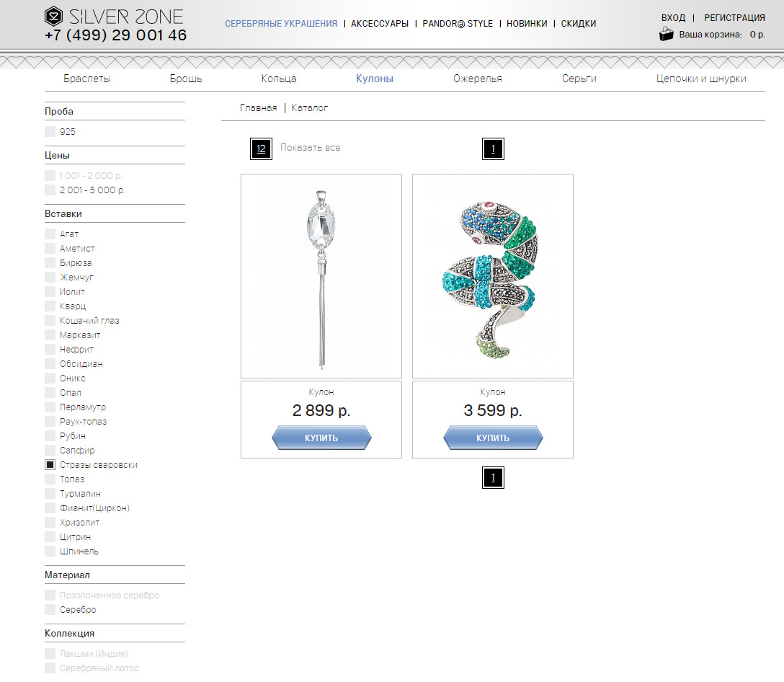Buy the 2 899 р. pendant
The height and width of the screenshot is (682, 784).
click(321, 438)
